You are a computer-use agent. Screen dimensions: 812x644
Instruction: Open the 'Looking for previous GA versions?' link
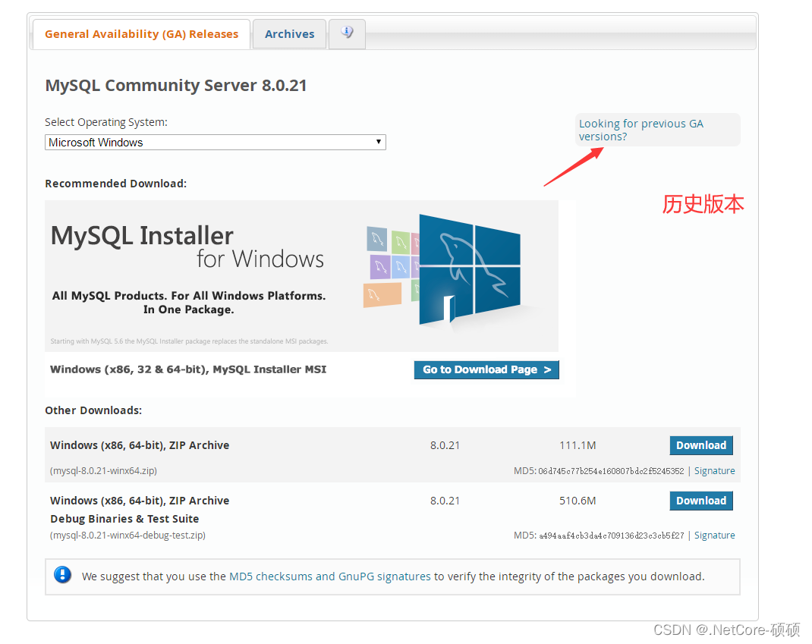[x=641, y=130]
